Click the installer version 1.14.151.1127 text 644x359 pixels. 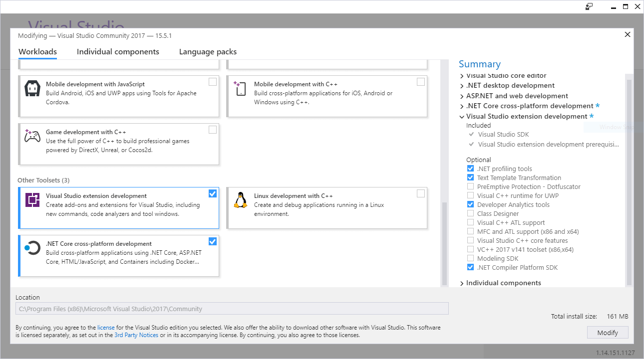point(615,353)
